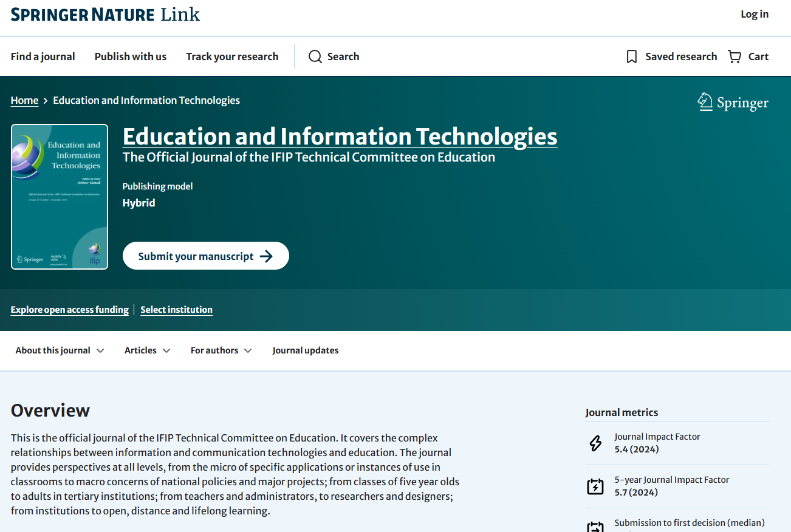The image size is (791, 532).
Task: Go to Publish with us
Action: pos(131,56)
